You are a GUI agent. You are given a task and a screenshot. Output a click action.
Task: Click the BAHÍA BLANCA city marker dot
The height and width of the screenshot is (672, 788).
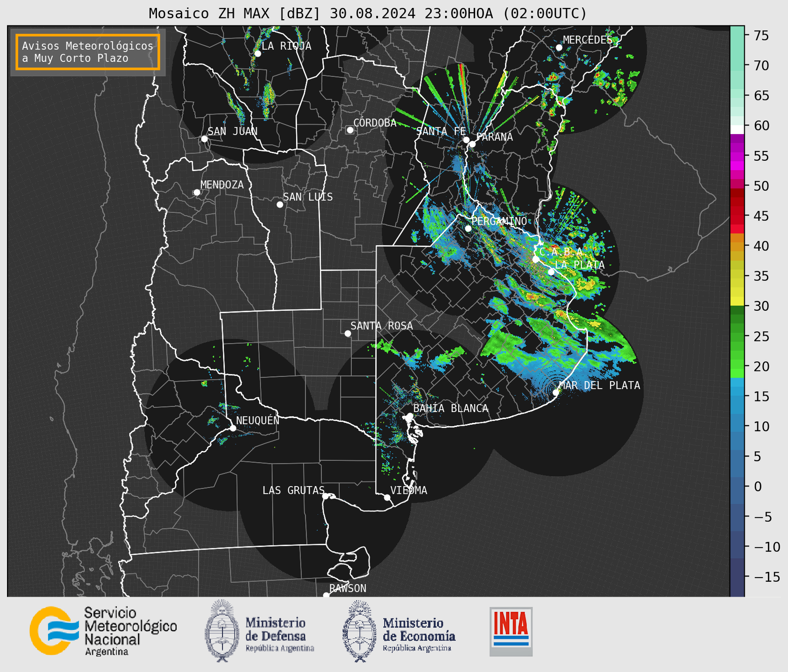[x=410, y=416]
